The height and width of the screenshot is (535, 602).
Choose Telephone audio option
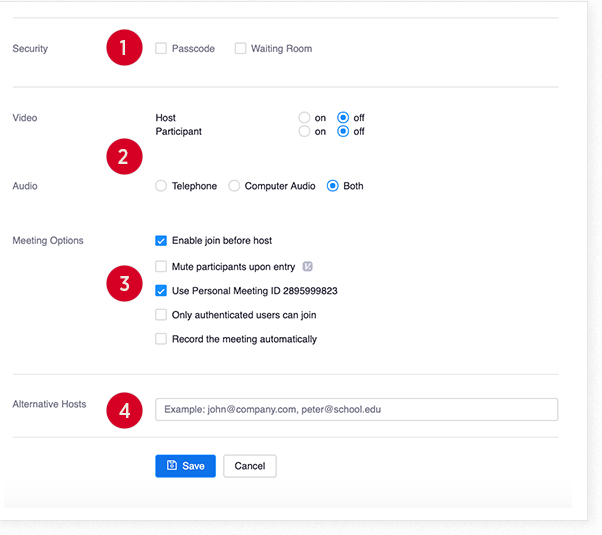[x=161, y=186]
